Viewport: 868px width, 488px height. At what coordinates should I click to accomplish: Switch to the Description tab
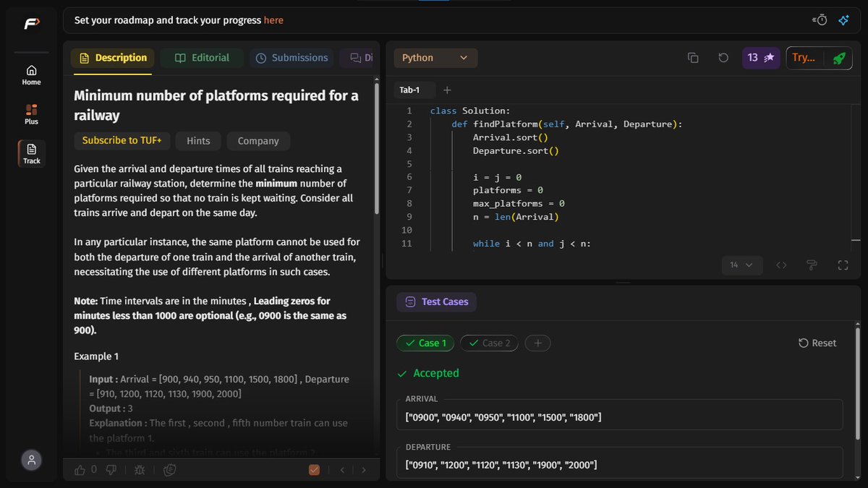point(112,58)
